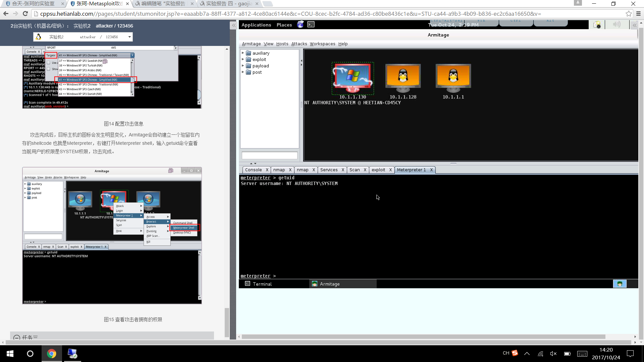This screenshot has width=644, height=362.
Task: Bookmark this page with the star icon
Action: [629, 14]
